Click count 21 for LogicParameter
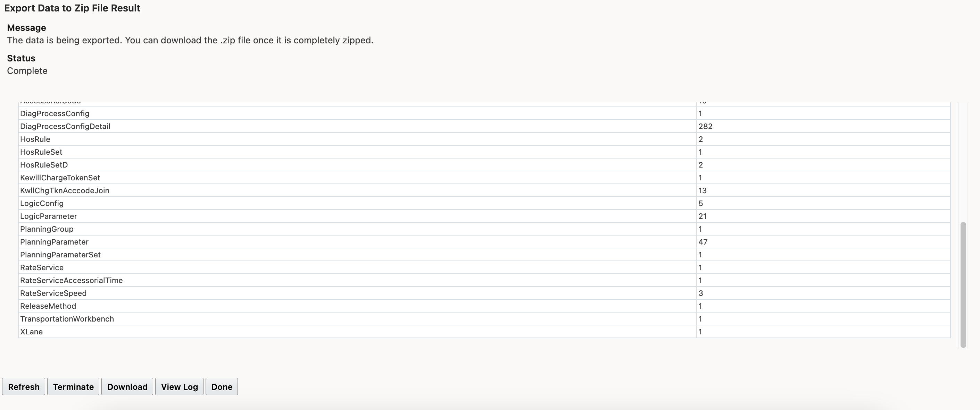This screenshot has height=410, width=980. [702, 216]
